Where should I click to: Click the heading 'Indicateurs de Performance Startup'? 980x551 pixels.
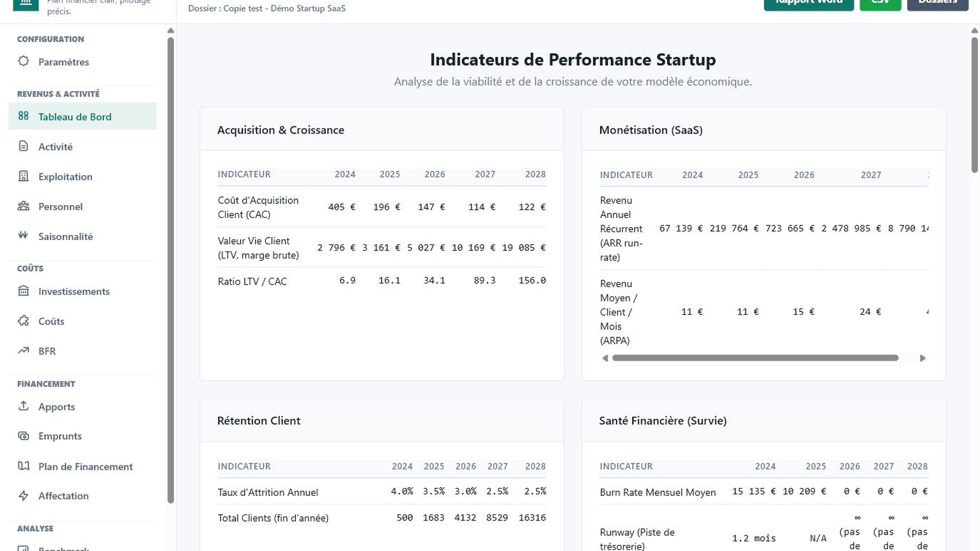(x=573, y=59)
